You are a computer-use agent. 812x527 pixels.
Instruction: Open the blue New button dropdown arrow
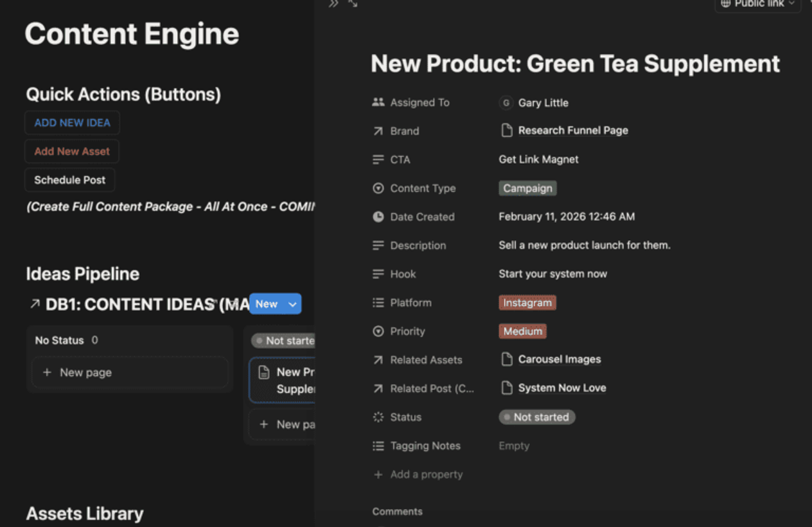point(292,304)
